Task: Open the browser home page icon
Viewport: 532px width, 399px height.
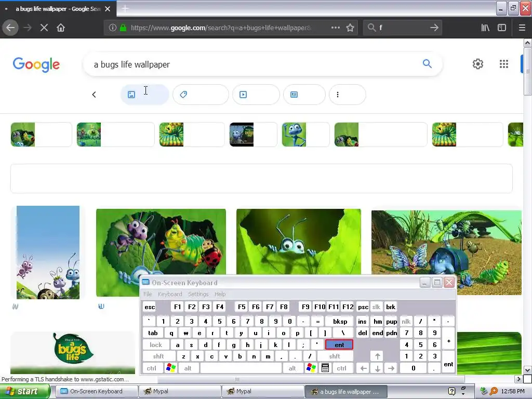Action: click(61, 28)
